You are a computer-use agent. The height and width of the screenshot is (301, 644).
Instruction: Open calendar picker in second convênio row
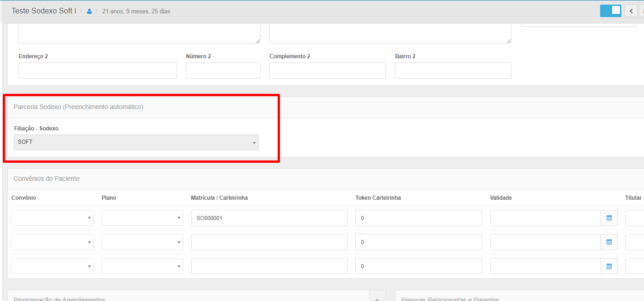pos(609,242)
